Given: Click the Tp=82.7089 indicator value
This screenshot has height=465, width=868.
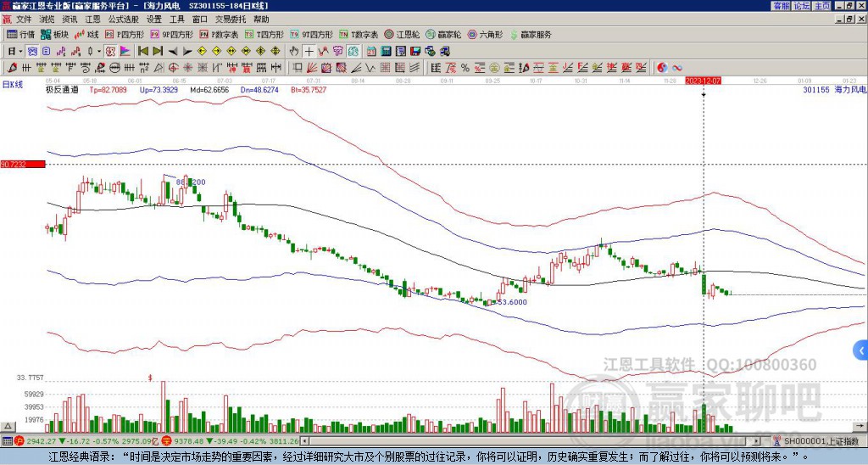Looking at the screenshot, I should point(108,89).
